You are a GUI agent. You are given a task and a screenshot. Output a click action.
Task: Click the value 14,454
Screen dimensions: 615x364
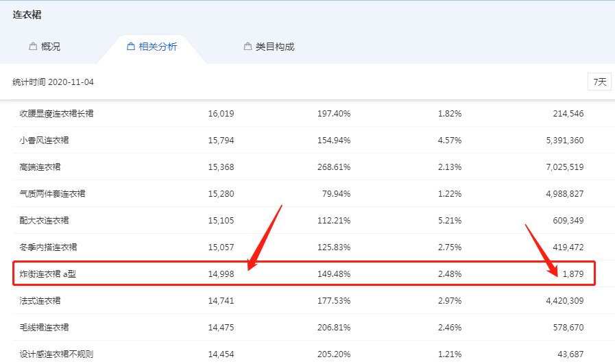click(x=221, y=354)
